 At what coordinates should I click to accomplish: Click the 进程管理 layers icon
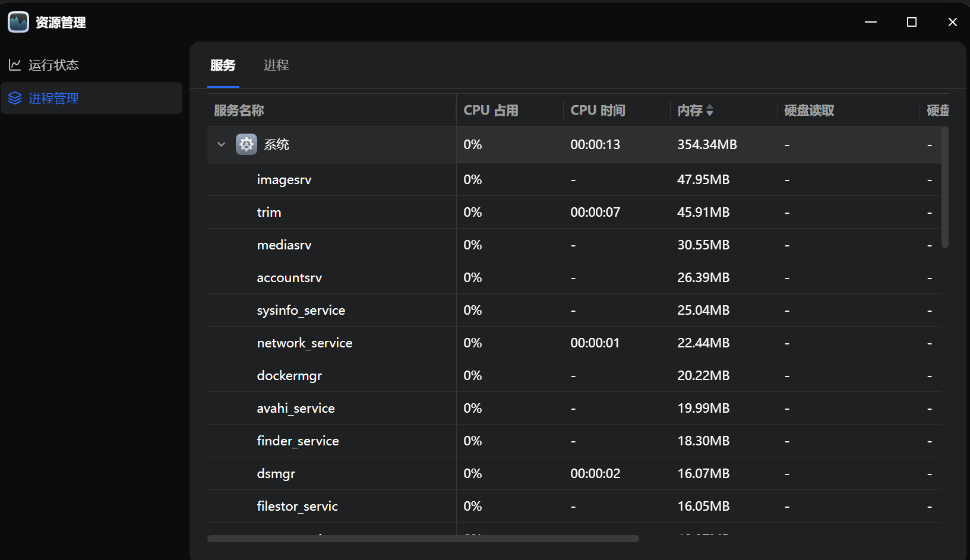[x=15, y=98]
